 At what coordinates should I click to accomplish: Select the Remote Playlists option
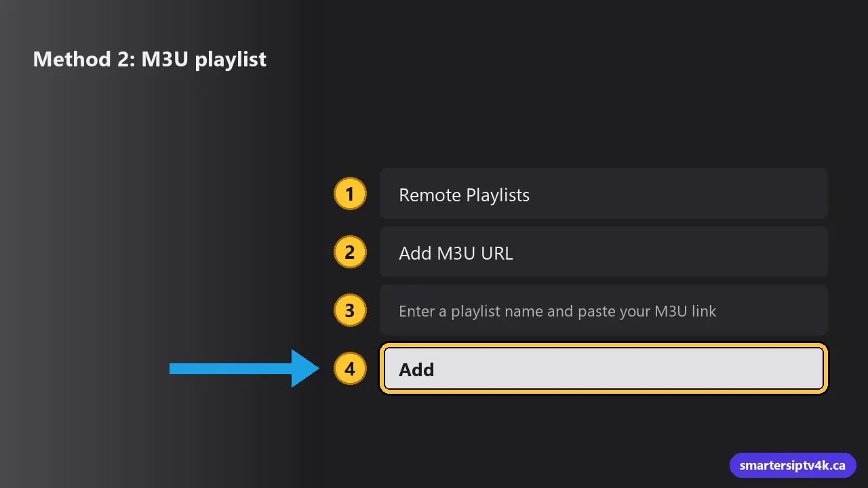[604, 194]
